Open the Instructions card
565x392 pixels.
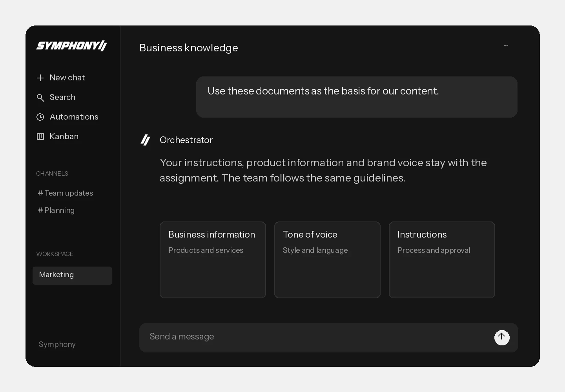click(442, 260)
